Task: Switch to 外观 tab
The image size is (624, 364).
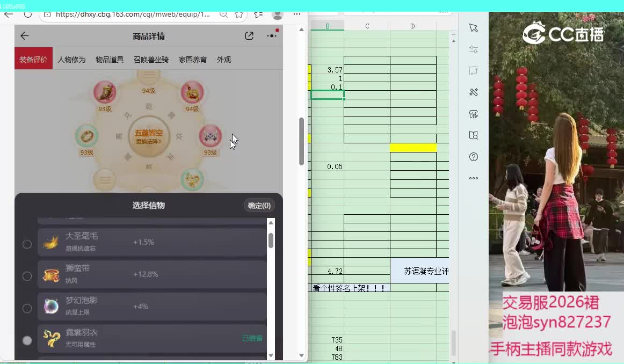Action: coord(223,60)
